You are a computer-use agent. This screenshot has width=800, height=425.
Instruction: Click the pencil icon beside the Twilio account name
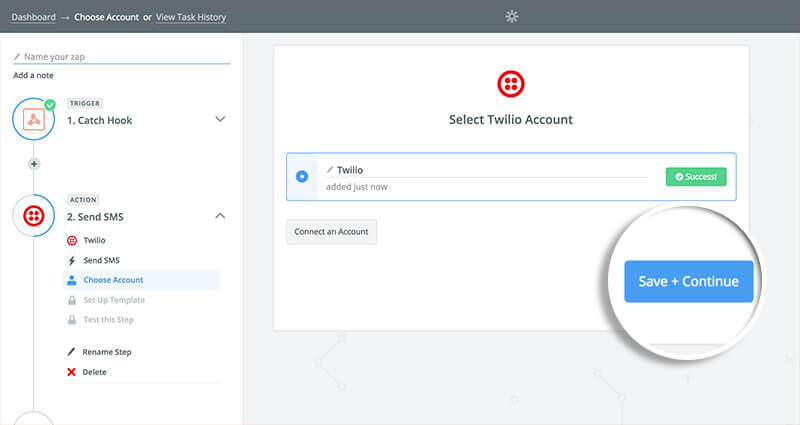click(x=330, y=170)
